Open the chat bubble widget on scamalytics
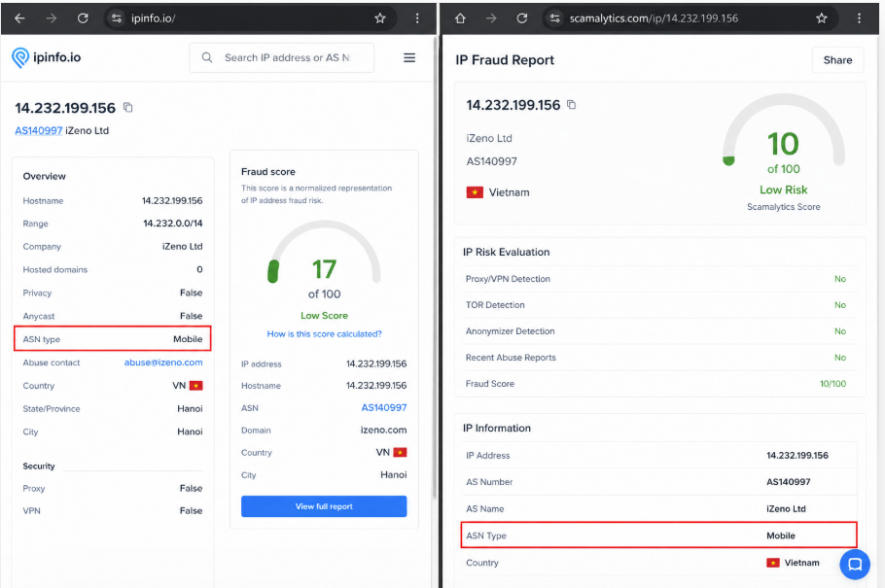885x588 pixels. coord(855,564)
